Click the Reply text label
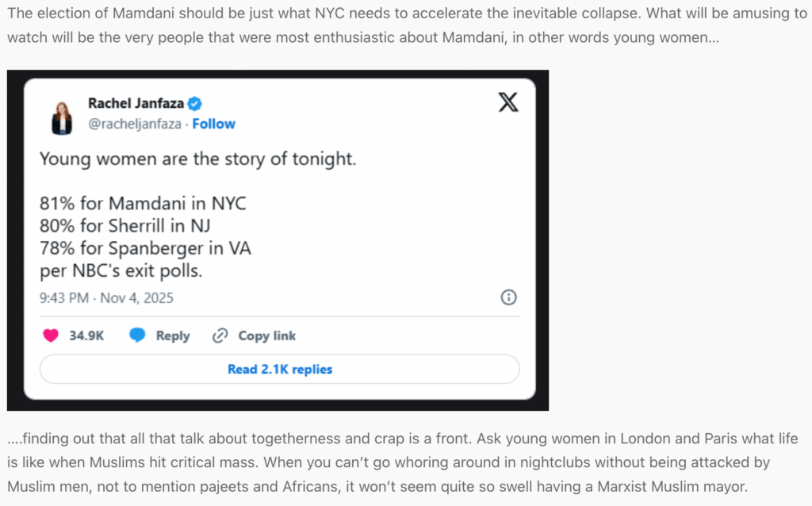812x506 pixels. (x=172, y=335)
